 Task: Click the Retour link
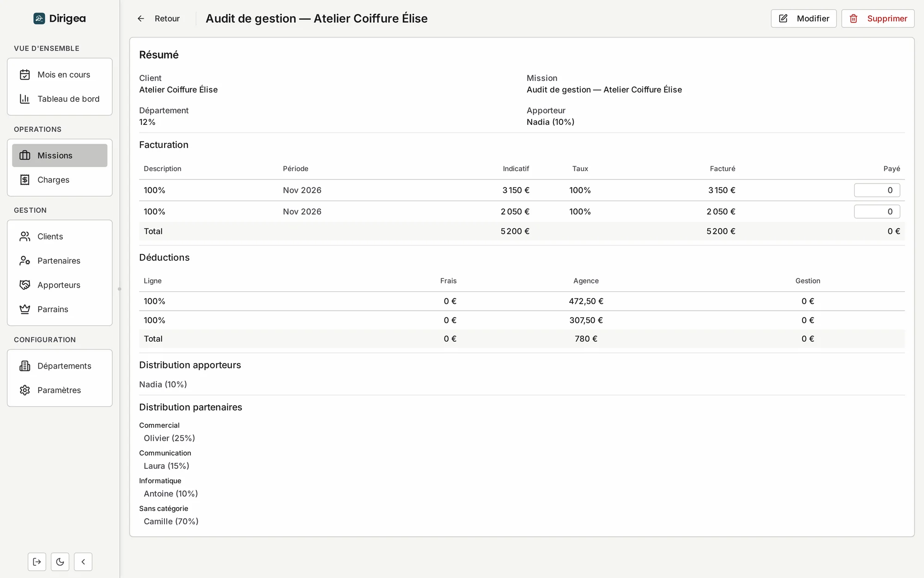(x=158, y=18)
